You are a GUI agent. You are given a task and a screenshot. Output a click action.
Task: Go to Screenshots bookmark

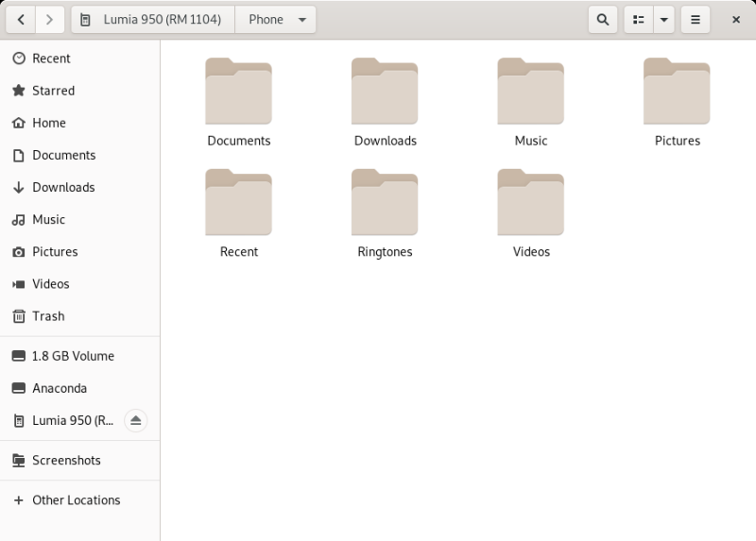click(66, 461)
